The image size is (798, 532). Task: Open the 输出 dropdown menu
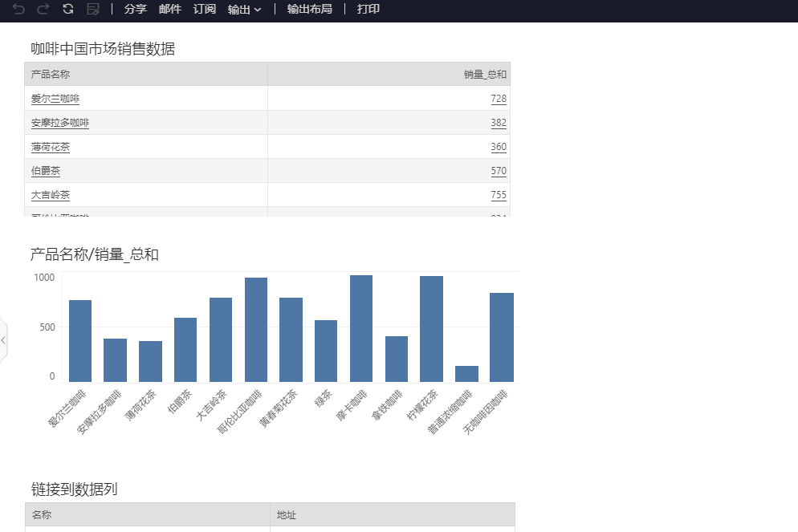point(244,9)
